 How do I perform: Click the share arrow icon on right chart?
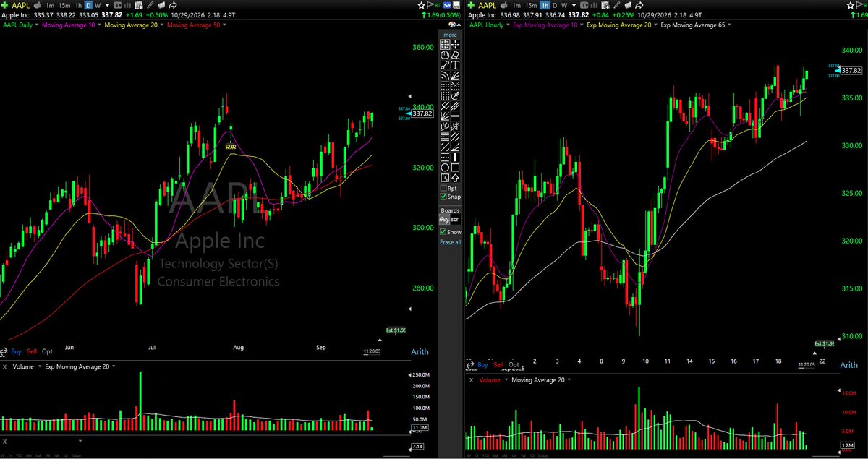(x=639, y=5)
